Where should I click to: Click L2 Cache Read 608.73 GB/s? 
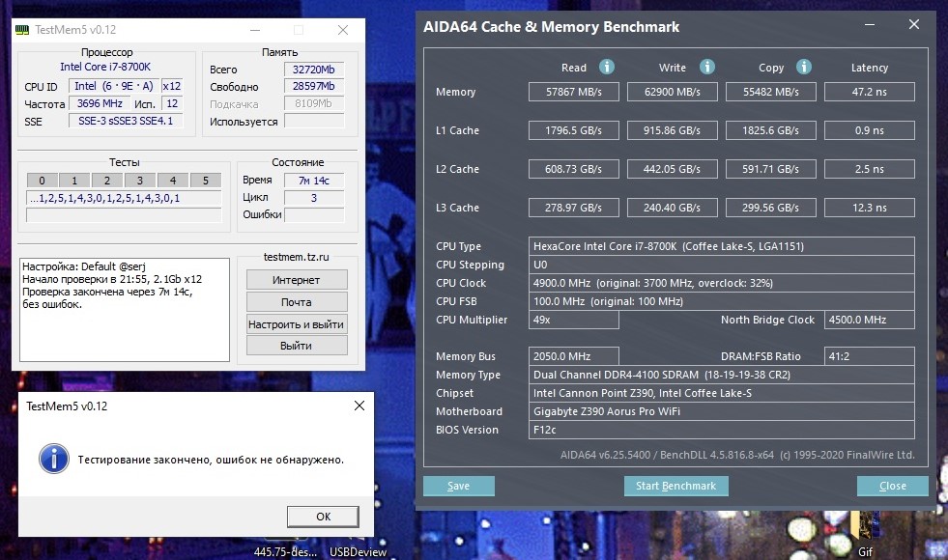pyautogui.click(x=574, y=169)
